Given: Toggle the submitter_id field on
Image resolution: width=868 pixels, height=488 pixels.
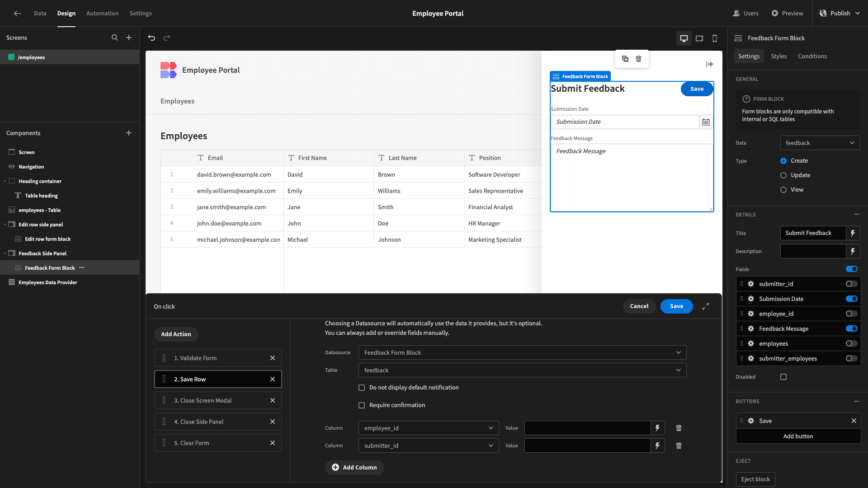Looking at the screenshot, I should tap(852, 284).
